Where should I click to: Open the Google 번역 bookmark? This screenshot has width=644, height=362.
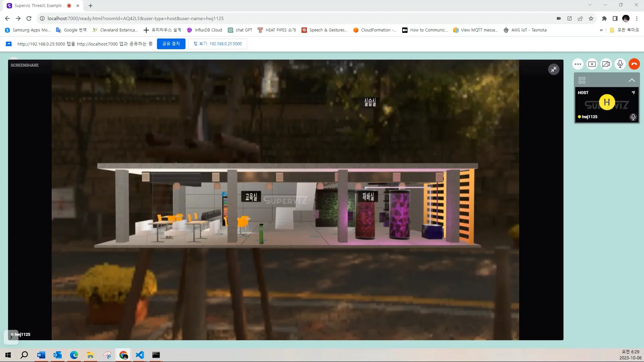(71, 30)
